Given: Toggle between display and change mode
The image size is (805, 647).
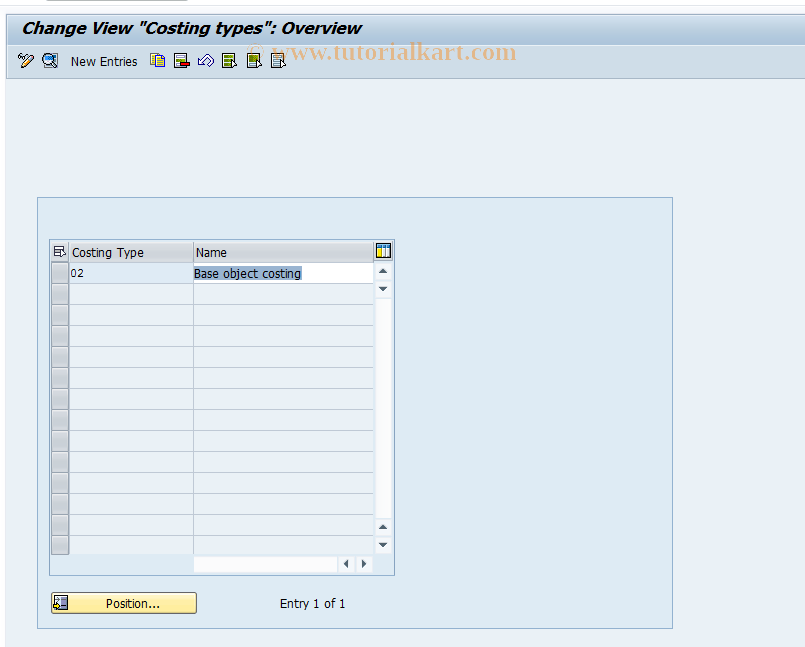Looking at the screenshot, I should click(x=25, y=61).
